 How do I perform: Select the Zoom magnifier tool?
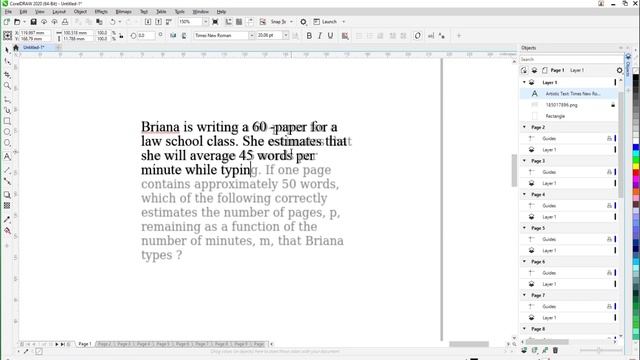7,86
